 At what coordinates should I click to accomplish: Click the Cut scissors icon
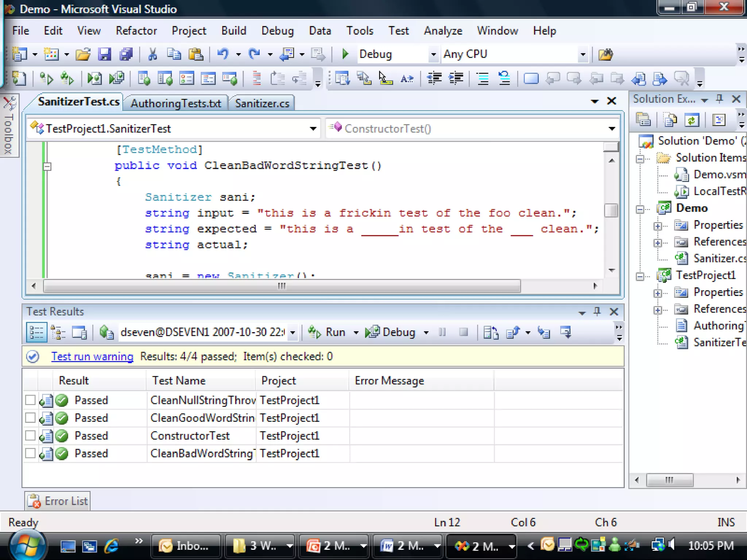[x=152, y=54]
